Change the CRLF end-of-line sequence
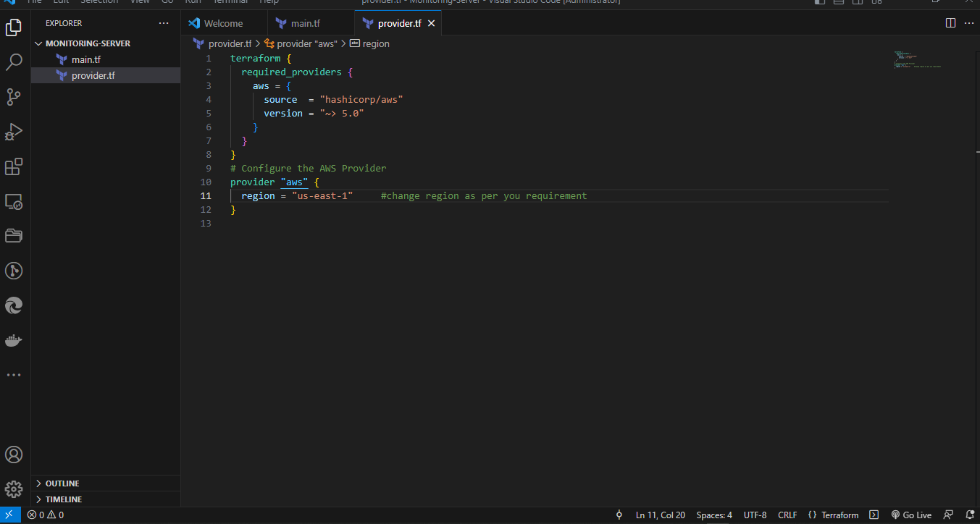Viewport: 980px width, 524px height. pyautogui.click(x=787, y=515)
